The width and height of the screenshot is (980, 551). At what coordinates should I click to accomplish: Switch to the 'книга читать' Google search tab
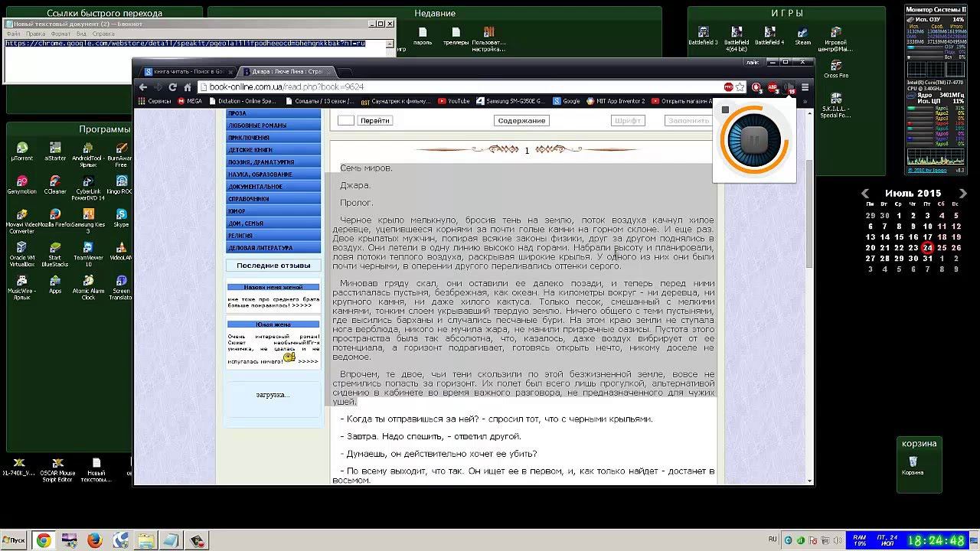point(187,71)
